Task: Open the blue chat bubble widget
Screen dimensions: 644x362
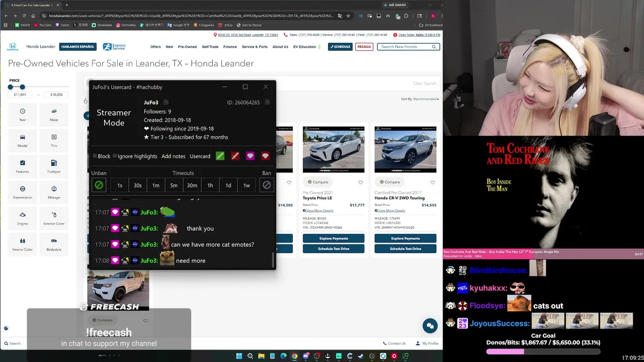Action: click(430, 326)
